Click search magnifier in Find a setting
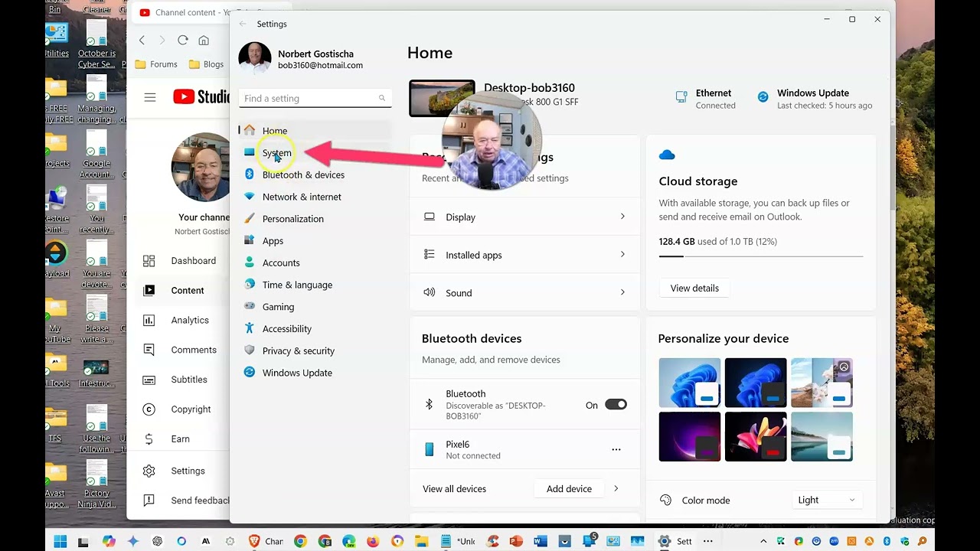 pyautogui.click(x=382, y=98)
